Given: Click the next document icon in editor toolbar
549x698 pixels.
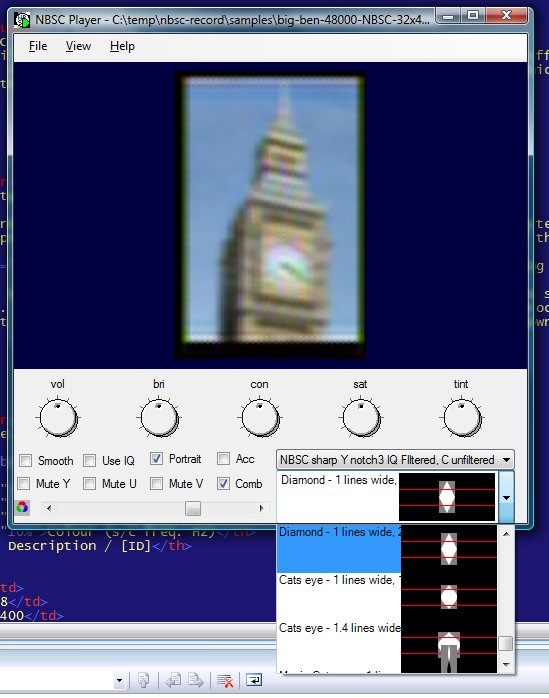Looking at the screenshot, I should coord(195,681).
